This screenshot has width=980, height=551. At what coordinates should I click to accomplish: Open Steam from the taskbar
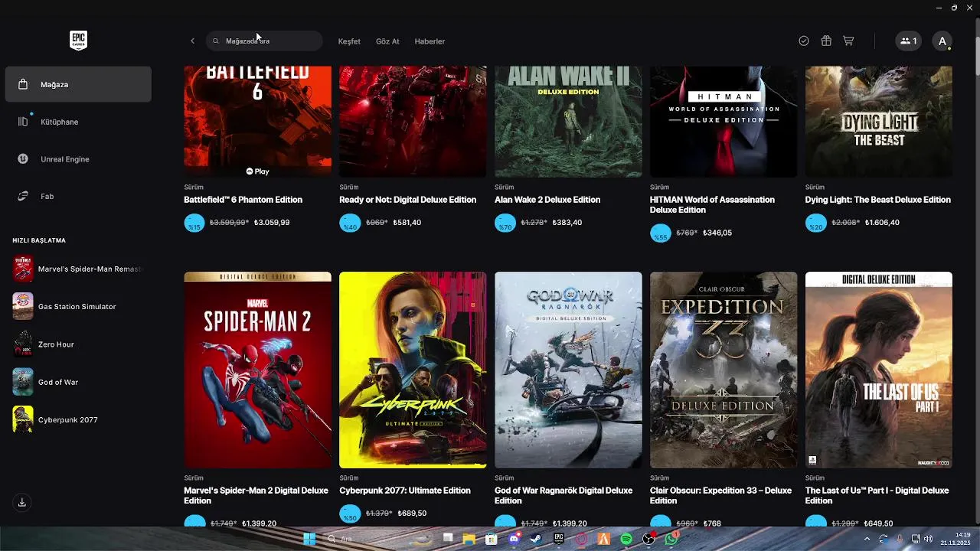point(536,540)
